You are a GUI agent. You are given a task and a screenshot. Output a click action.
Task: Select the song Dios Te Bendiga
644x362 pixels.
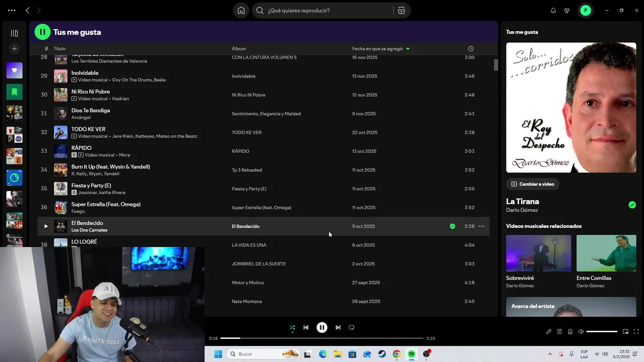pyautogui.click(x=91, y=111)
